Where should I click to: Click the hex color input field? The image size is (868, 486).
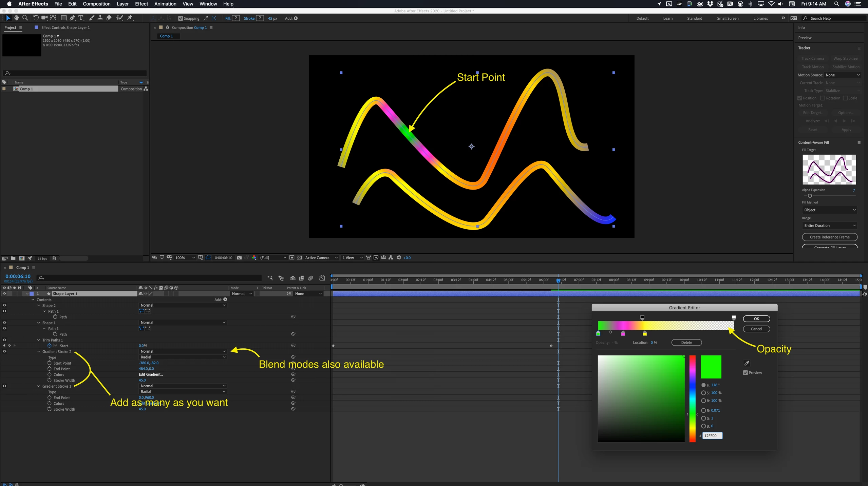(712, 436)
